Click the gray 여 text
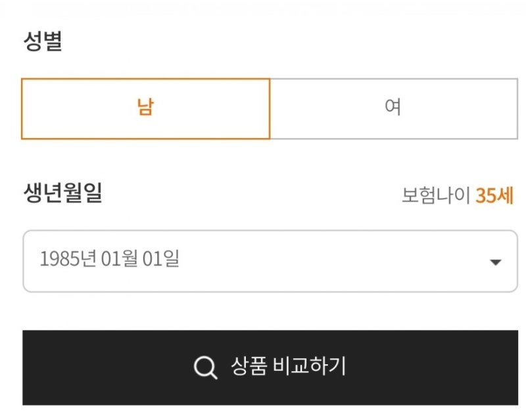This screenshot has height=420, width=526. pyautogui.click(x=393, y=106)
